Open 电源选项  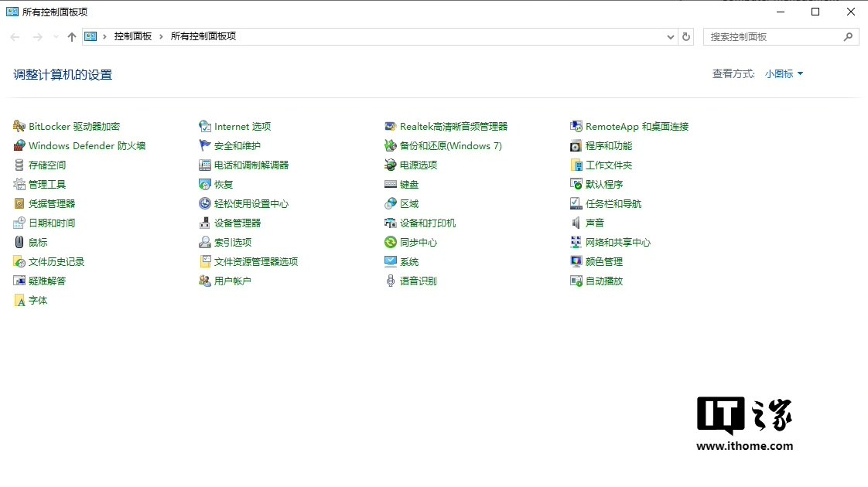(408, 165)
